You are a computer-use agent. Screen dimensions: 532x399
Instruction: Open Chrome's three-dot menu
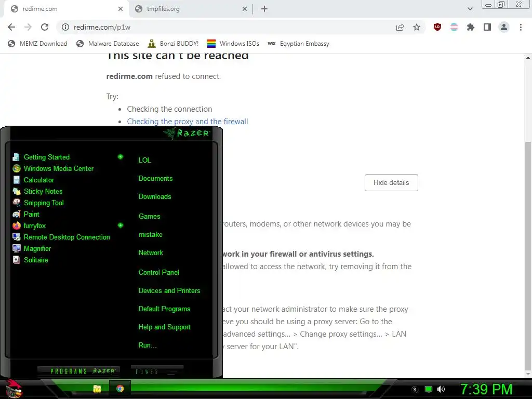tap(521, 27)
